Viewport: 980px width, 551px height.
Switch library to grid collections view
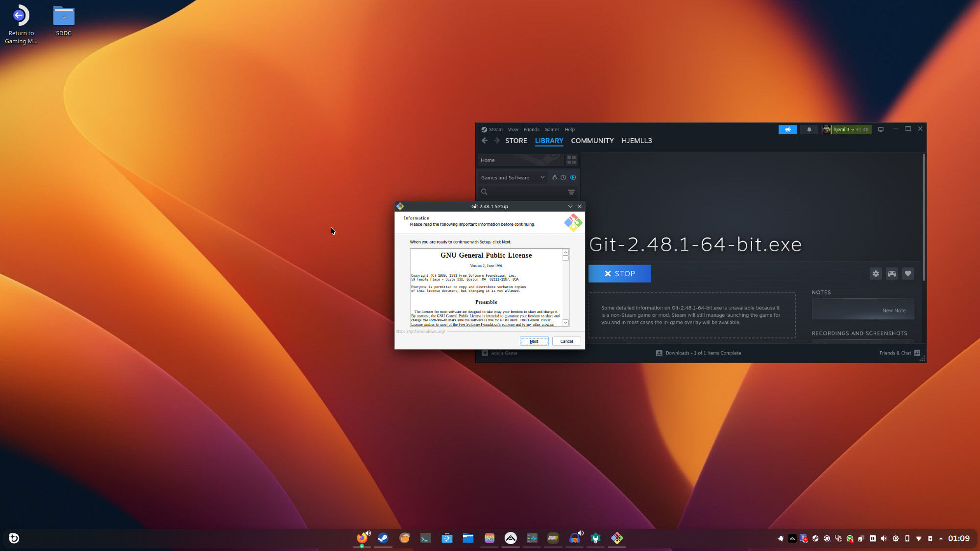pos(571,160)
